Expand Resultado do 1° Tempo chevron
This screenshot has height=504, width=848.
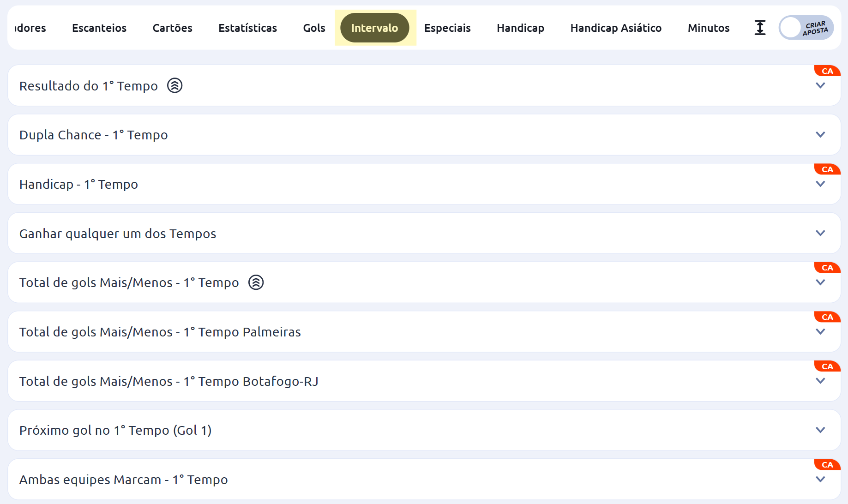[820, 85]
